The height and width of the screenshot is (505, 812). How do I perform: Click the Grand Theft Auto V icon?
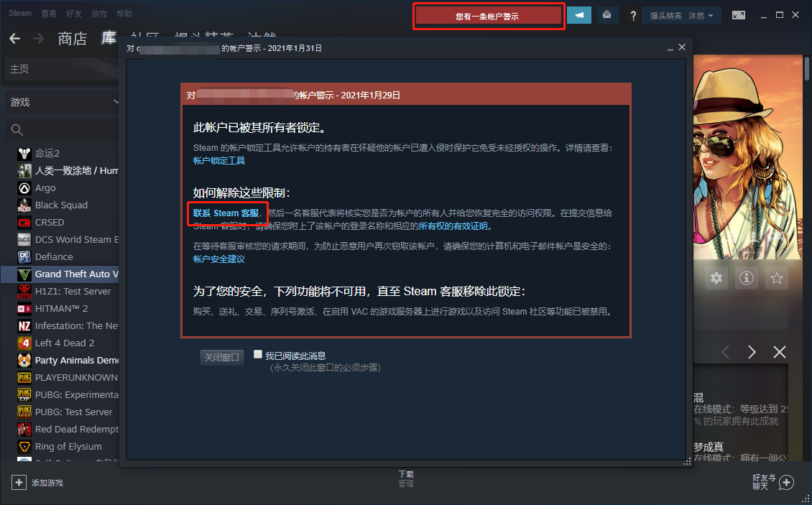24,274
